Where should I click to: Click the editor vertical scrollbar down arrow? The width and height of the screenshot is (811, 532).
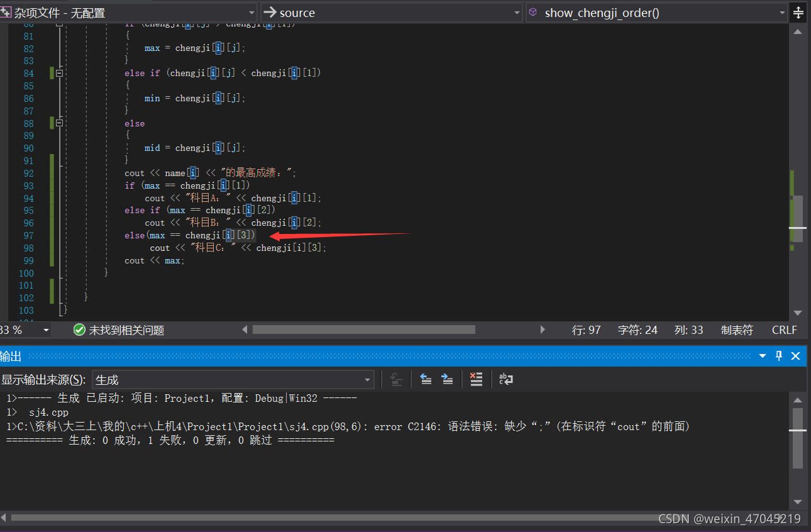pos(798,313)
